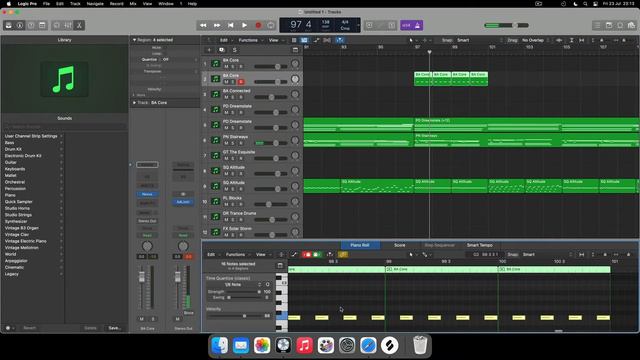
Task: Collapse the Region inspector disclosure triangle
Action: 134,40
